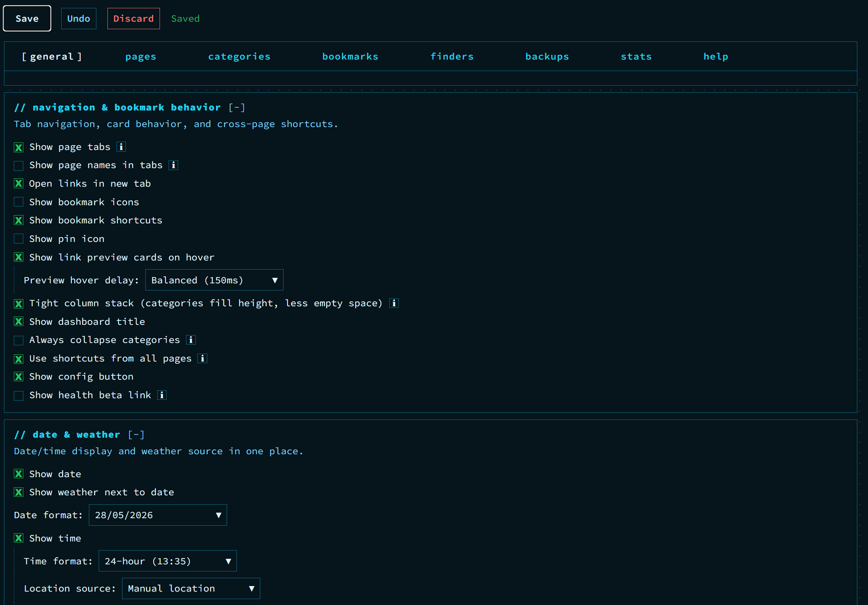The image size is (868, 605).
Task: Enable Show health beta link
Action: [19, 395]
